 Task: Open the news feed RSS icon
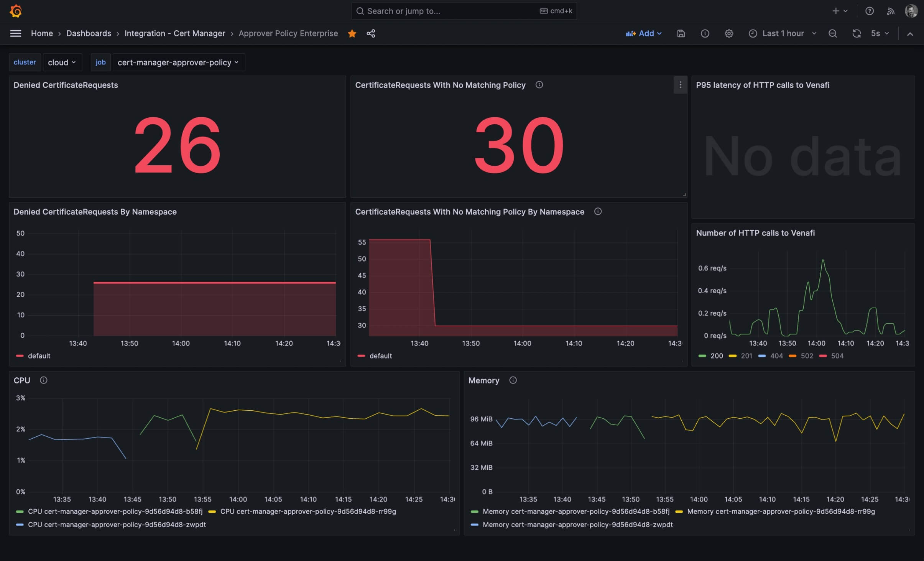pos(890,11)
